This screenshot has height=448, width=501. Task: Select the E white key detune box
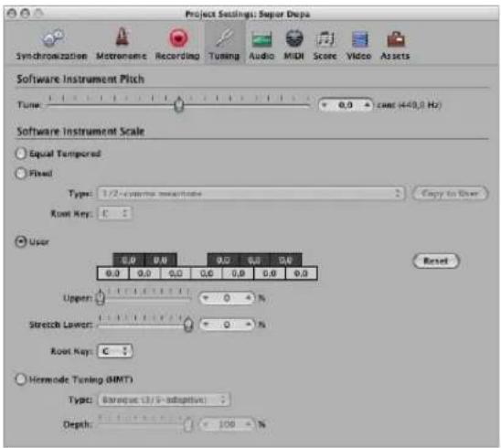pos(176,273)
